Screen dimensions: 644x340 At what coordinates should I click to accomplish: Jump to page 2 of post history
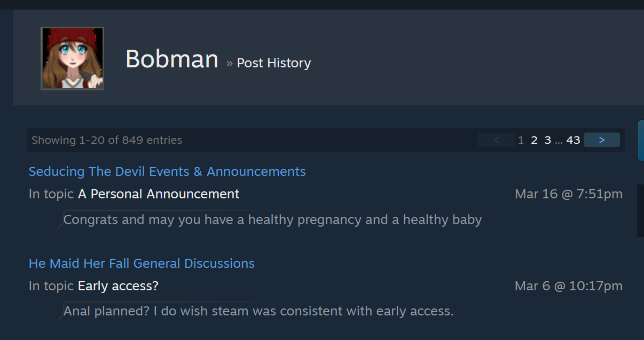[534, 140]
